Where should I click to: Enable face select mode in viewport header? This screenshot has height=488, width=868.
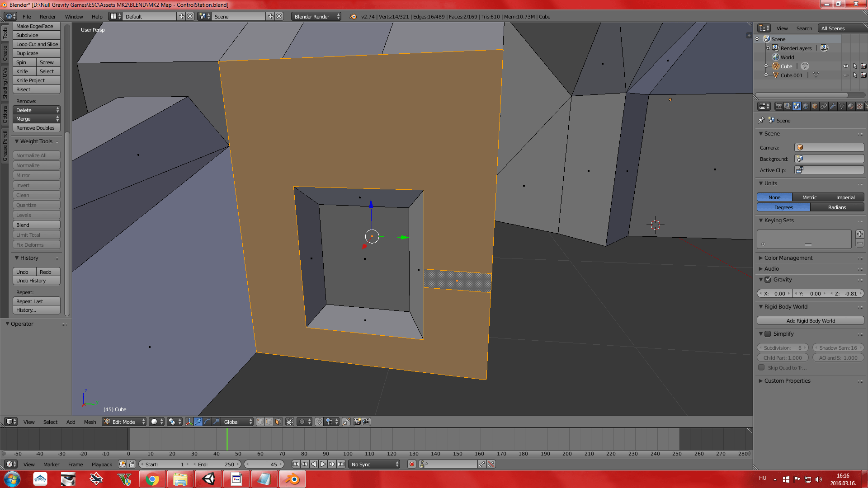pyautogui.click(x=278, y=422)
